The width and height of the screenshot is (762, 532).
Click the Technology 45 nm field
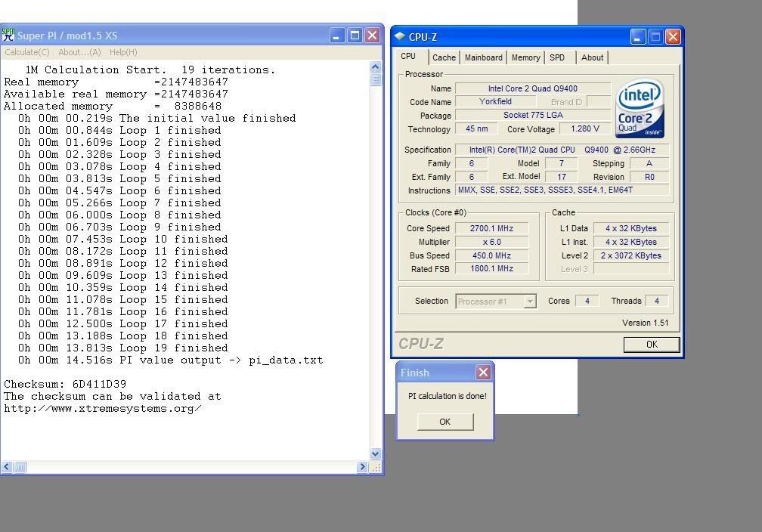tap(477, 128)
